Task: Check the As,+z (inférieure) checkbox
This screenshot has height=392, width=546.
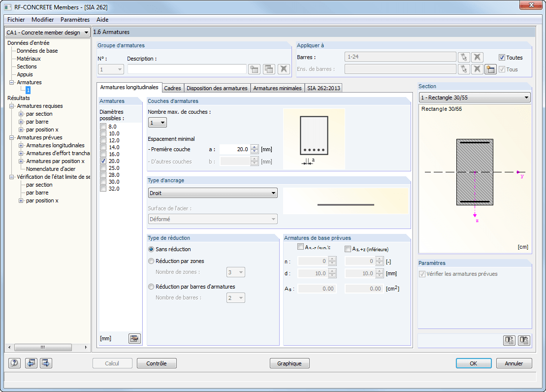Action: pyautogui.click(x=348, y=249)
